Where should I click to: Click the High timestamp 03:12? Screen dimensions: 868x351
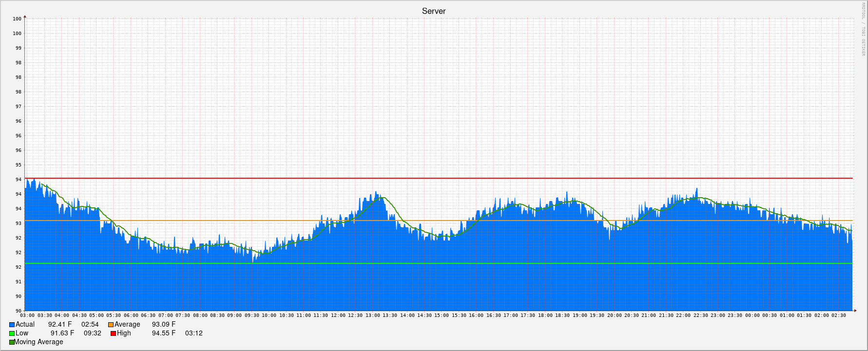point(193,333)
